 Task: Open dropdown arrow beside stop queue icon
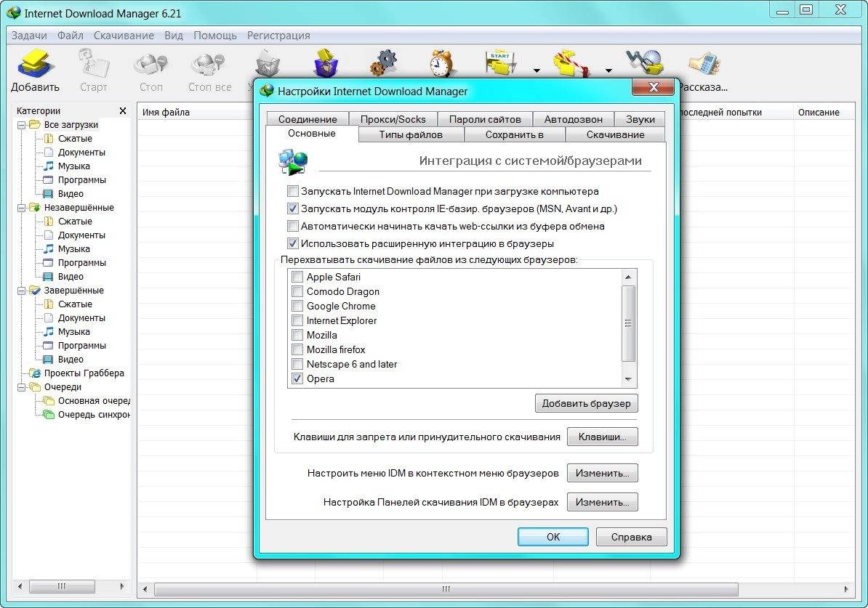point(608,70)
